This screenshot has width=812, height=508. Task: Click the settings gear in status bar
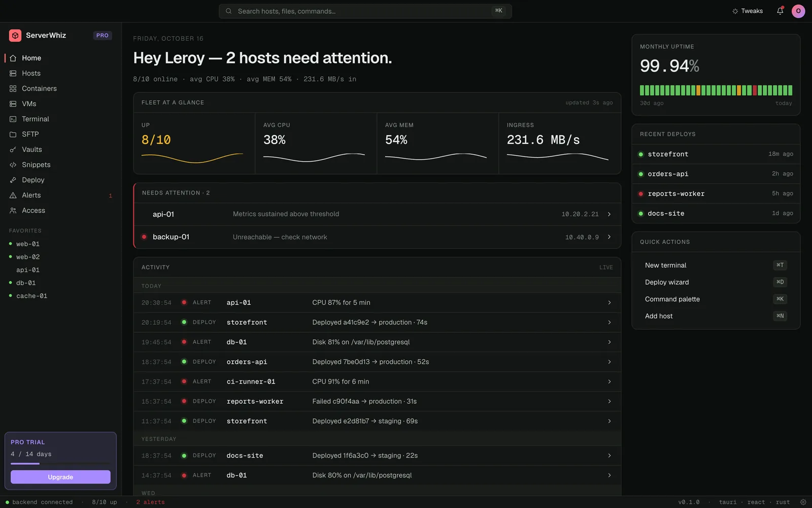tap(803, 502)
